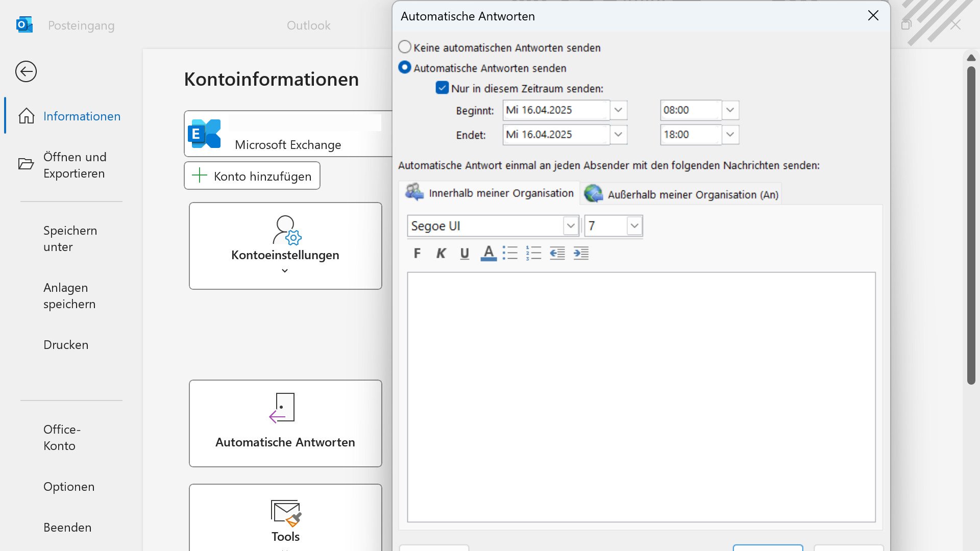The image size is (980, 551).
Task: Switch to Innerhalb meiner Organisation tab
Action: click(489, 193)
